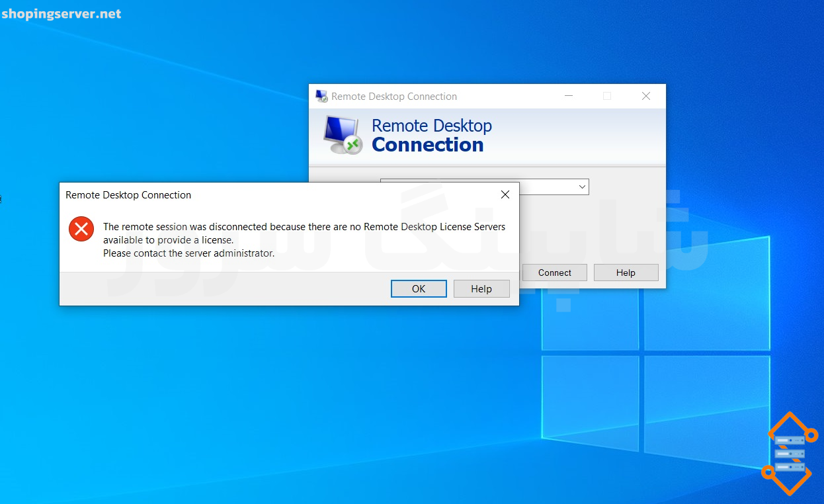Click the Computer combo box field
Image resolution: width=824 pixels, height=504 pixels.
click(484, 187)
